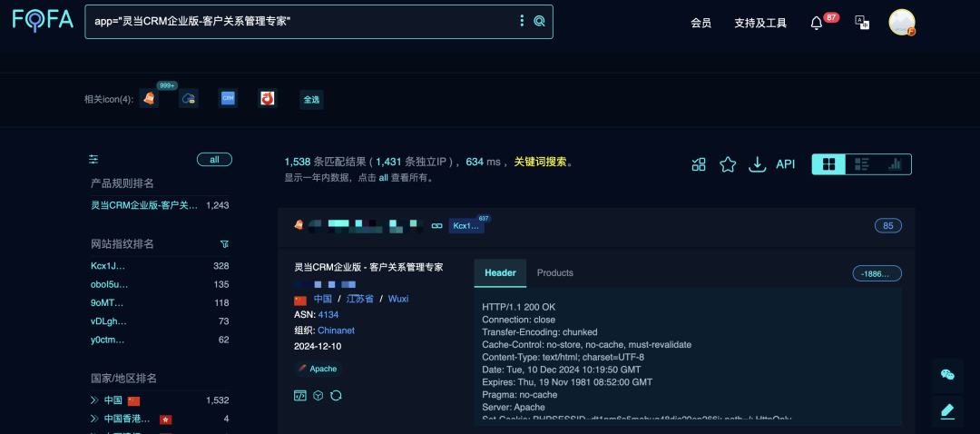Click the FOFA logo
980x434 pixels.
(43, 20)
